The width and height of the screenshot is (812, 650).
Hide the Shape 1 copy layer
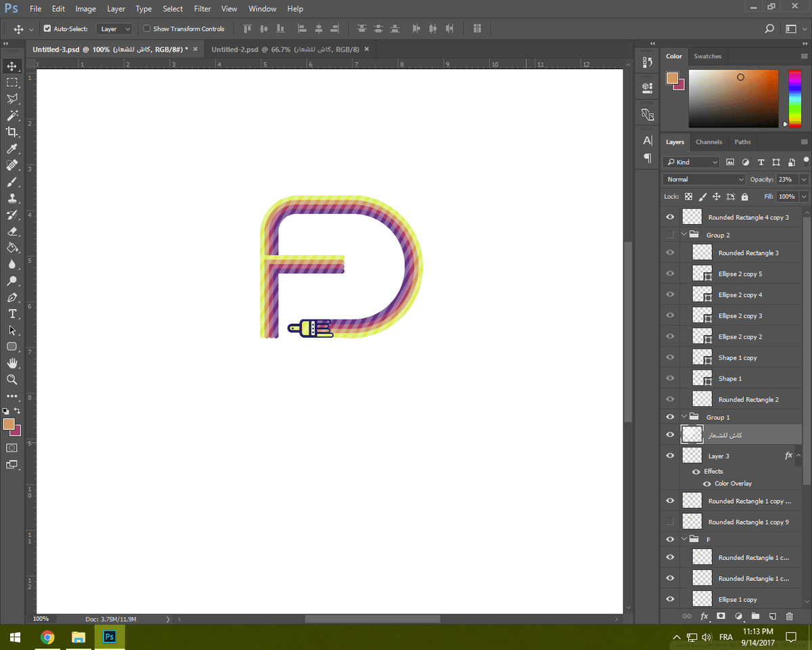(670, 357)
